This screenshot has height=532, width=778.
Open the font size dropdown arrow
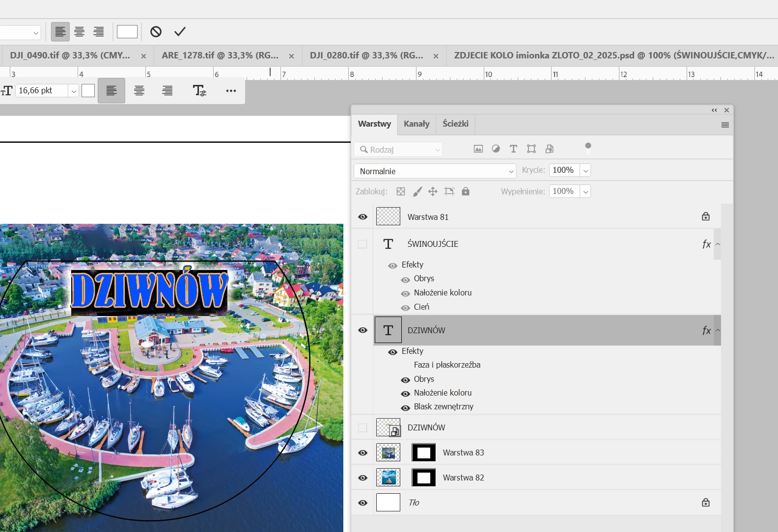[x=74, y=91]
